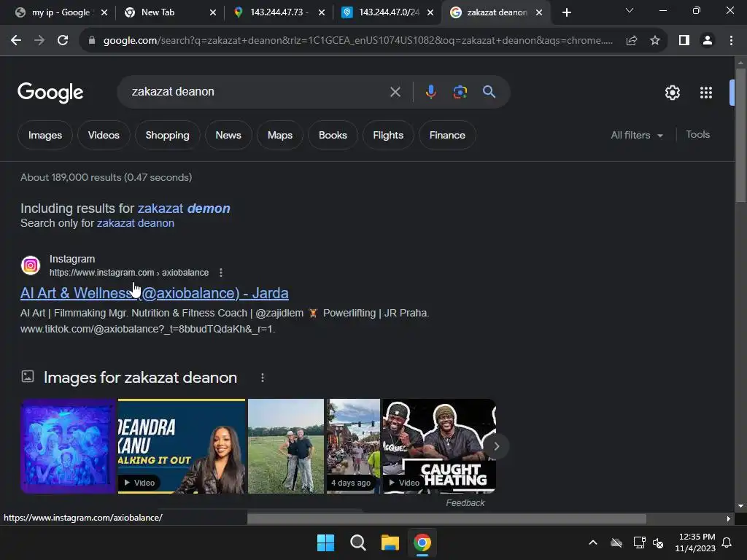Click the magnifier search button
Image resolution: width=747 pixels, height=560 pixels.
[x=489, y=92]
